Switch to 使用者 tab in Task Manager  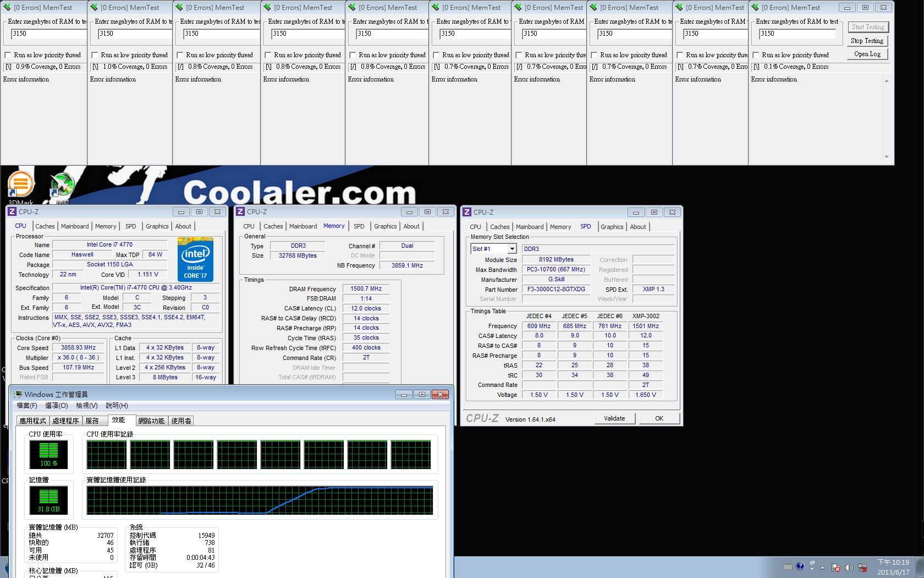click(181, 421)
